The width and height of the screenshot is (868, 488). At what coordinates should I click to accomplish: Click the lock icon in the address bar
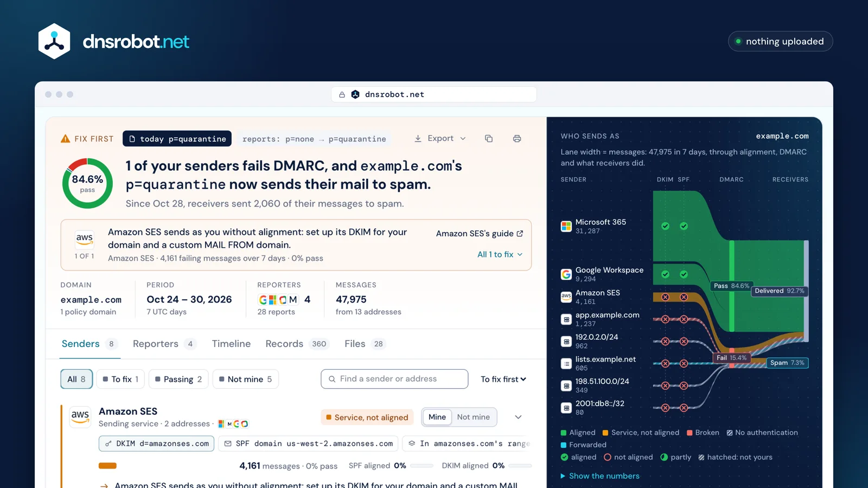click(342, 94)
